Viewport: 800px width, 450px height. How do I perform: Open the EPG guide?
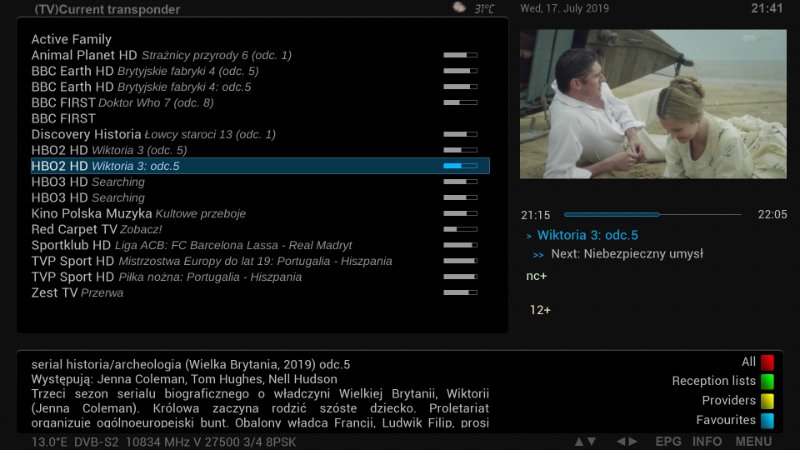pyautogui.click(x=668, y=441)
